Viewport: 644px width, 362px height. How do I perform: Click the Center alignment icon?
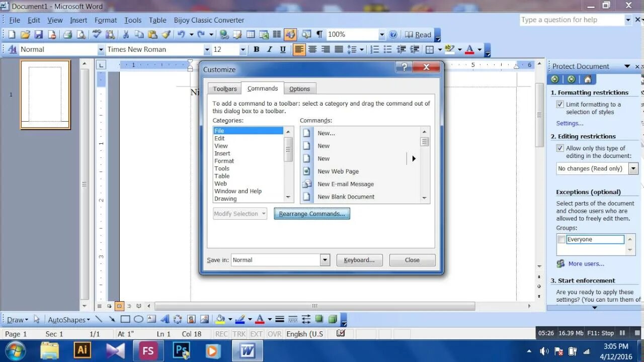[312, 49]
